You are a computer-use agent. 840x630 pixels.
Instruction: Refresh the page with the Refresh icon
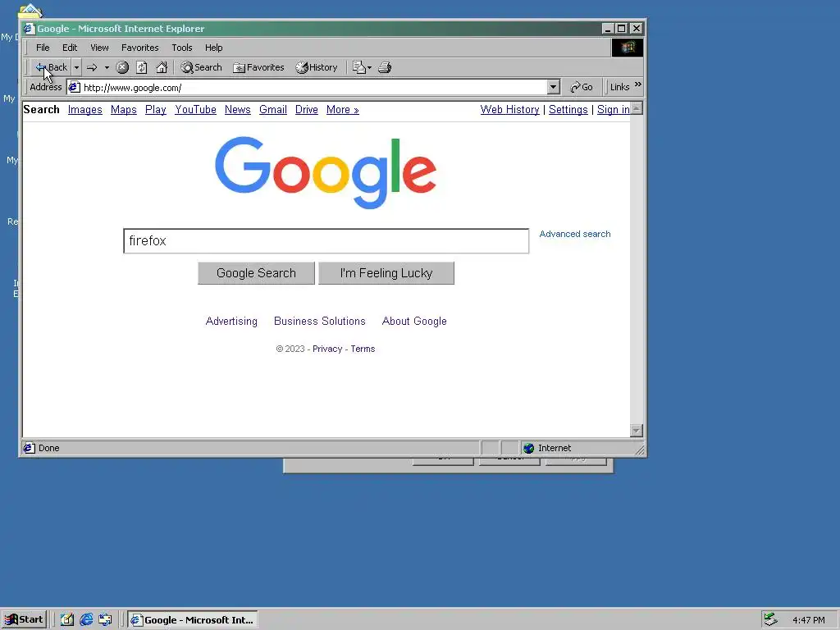[141, 67]
